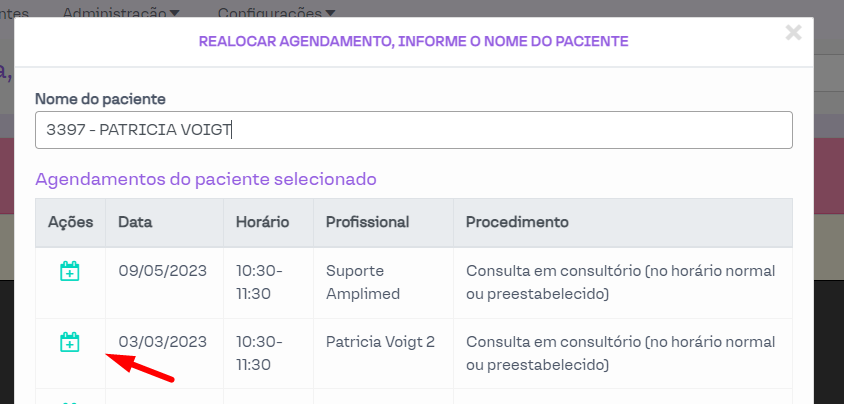This screenshot has width=844, height=404.
Task: Click reallocate calendar icon for 09/05/2023 appointment
Action: pos(69,271)
